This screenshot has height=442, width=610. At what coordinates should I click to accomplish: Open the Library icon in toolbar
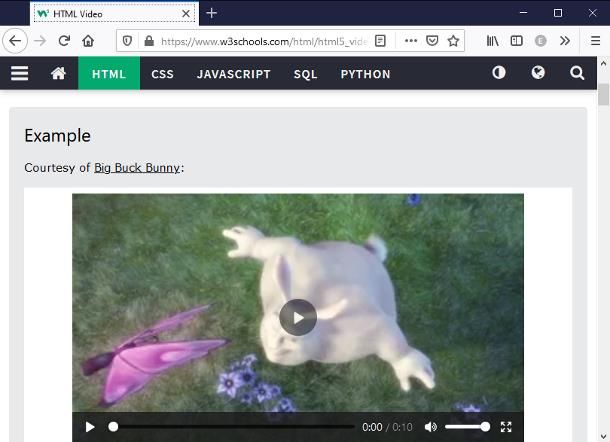tap(493, 40)
